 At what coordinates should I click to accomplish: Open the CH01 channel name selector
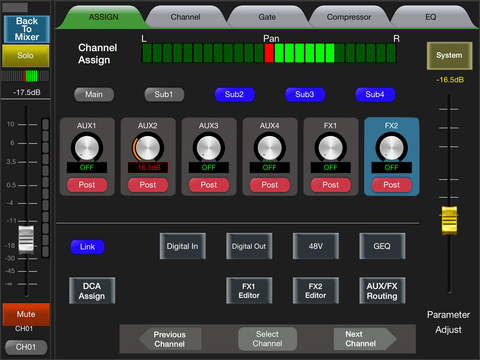[x=26, y=347]
